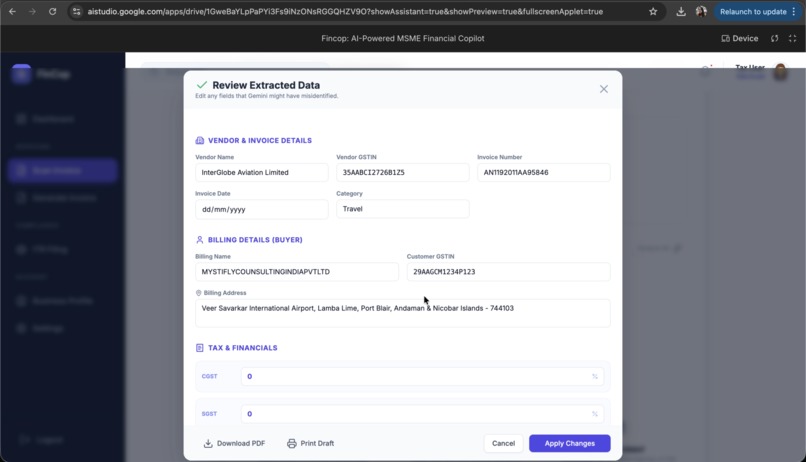
Task: Click into the CGST percentage field
Action: click(422, 376)
